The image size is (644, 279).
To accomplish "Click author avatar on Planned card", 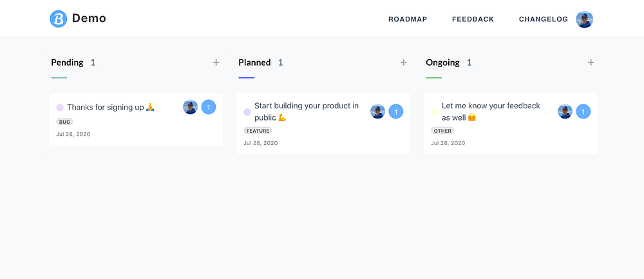I will (x=377, y=111).
